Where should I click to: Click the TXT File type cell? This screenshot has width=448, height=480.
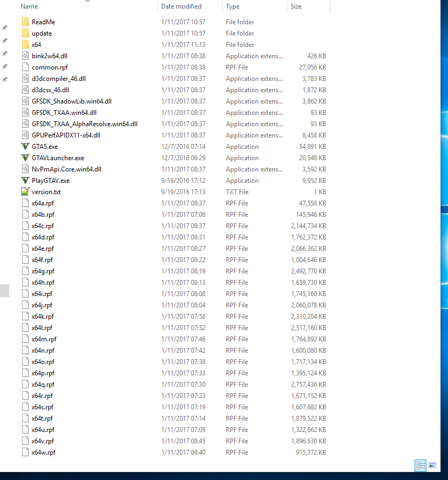tap(237, 192)
